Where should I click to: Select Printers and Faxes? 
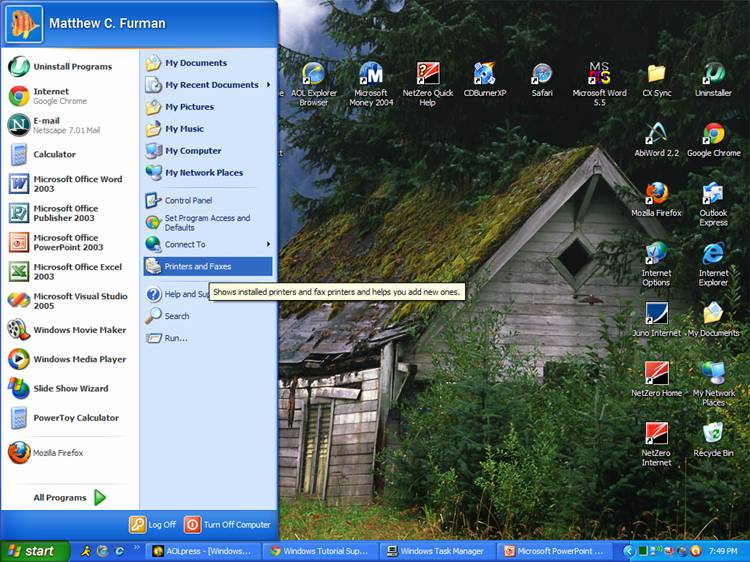(x=208, y=266)
